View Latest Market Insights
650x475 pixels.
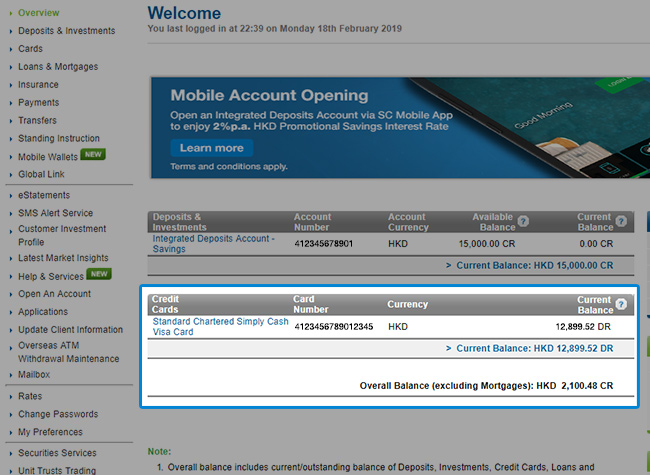coord(63,258)
